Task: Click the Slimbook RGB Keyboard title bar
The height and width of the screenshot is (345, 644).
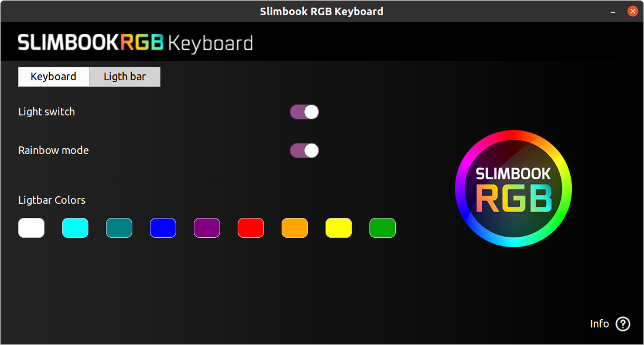Action: (x=321, y=11)
